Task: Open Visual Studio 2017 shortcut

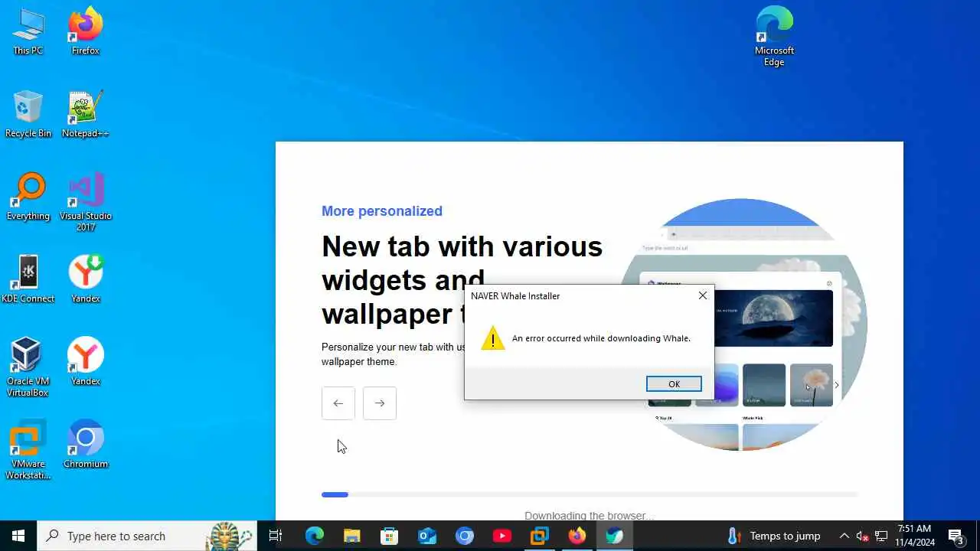Action: coord(86,202)
